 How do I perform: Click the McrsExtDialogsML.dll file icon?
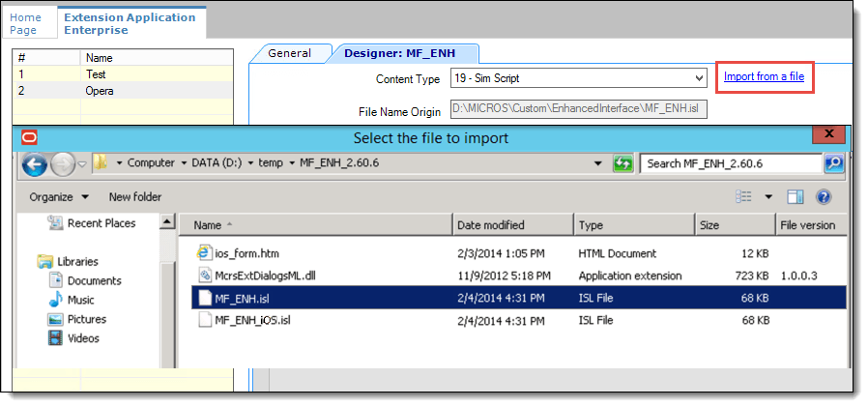pyautogui.click(x=206, y=276)
